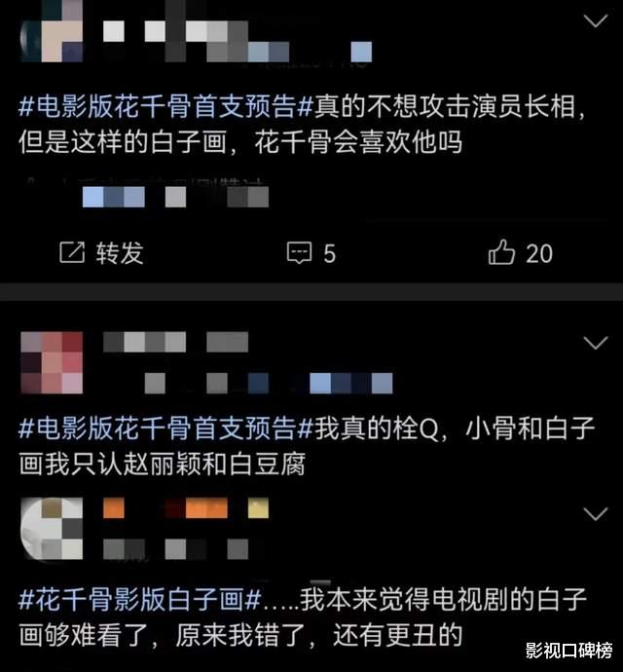Open the first post's pixelated avatar

53,31
